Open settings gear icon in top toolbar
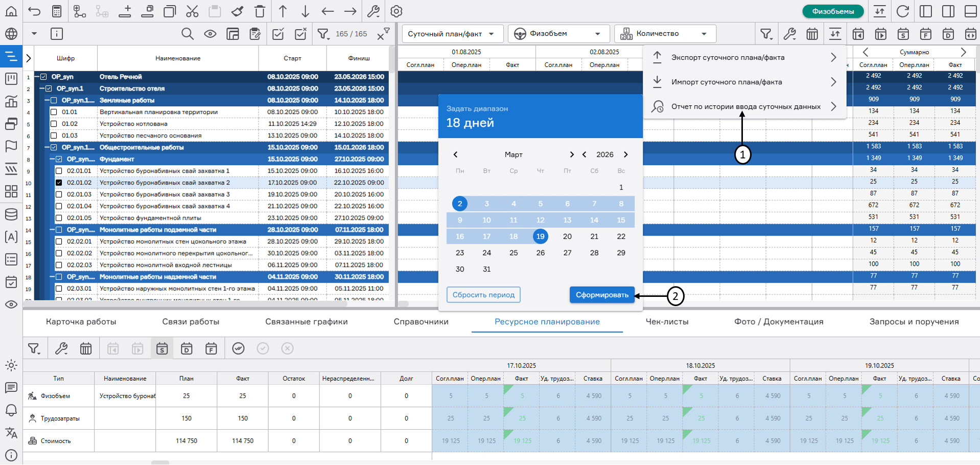 click(x=396, y=11)
